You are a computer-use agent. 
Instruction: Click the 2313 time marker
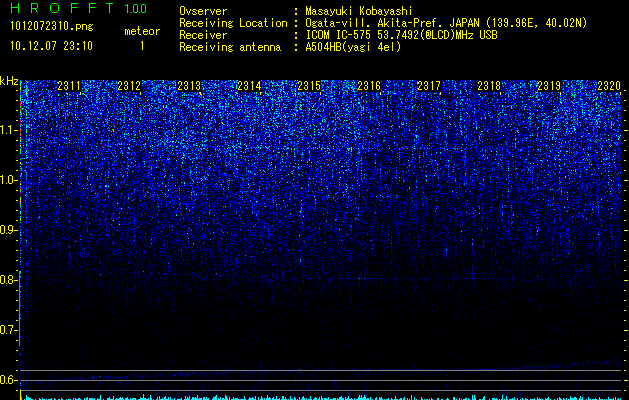tap(189, 86)
